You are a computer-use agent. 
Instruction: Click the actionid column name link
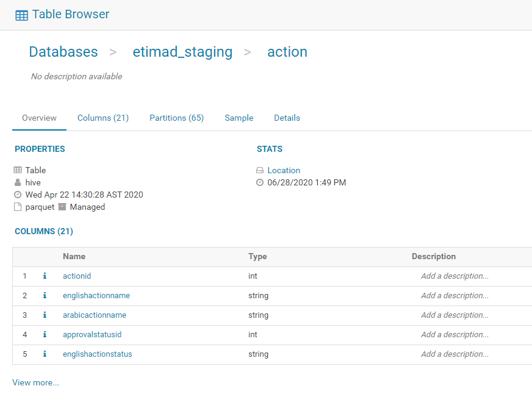point(77,276)
